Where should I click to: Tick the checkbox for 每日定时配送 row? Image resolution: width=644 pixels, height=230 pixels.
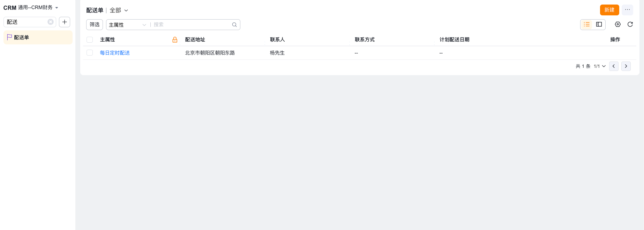(x=90, y=53)
